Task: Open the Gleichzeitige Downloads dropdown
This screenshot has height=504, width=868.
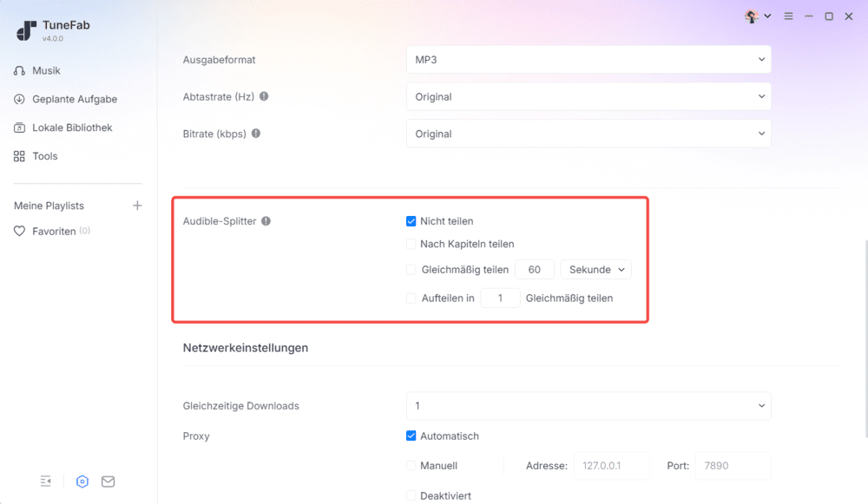Action: [x=589, y=405]
